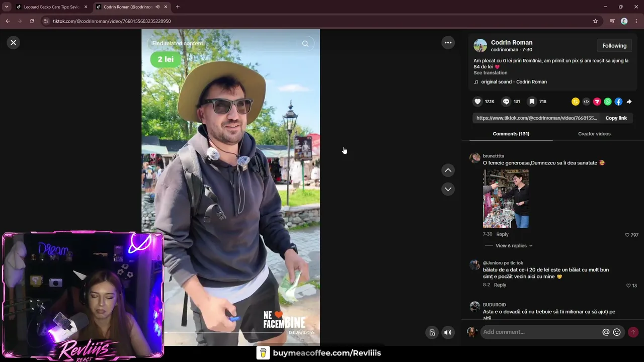Expand View 6 replies under brunetttta's comment

(x=514, y=246)
